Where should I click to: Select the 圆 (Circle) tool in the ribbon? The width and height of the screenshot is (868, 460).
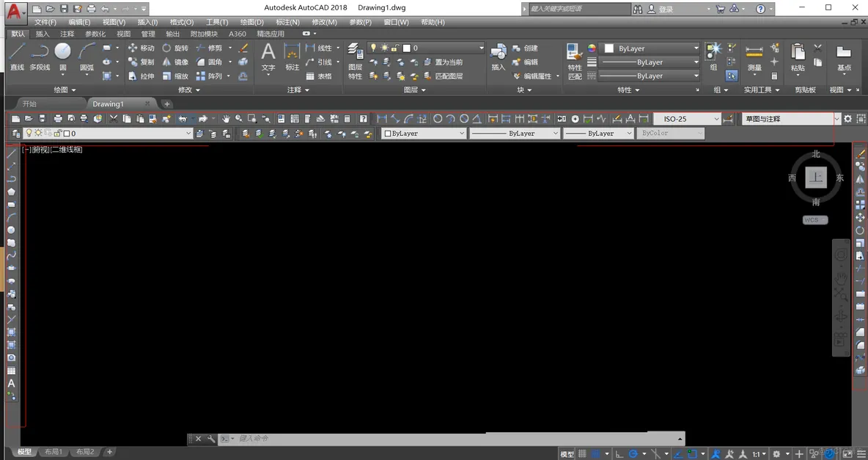click(x=62, y=57)
